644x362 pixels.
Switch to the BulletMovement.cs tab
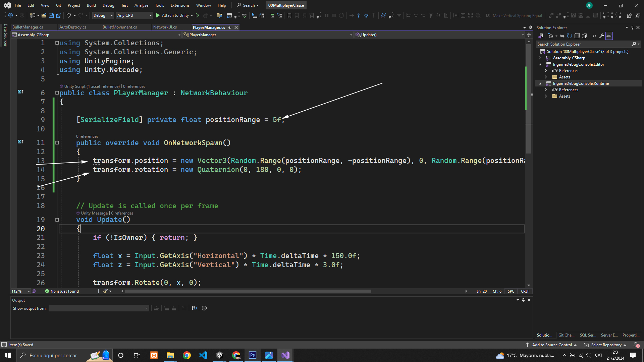[x=120, y=27]
